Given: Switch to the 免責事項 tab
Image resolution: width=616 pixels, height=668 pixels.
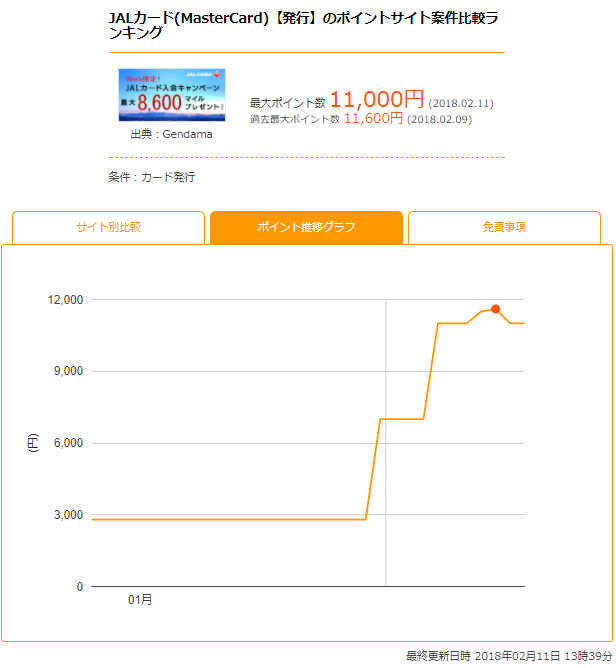Looking at the screenshot, I should click(504, 227).
